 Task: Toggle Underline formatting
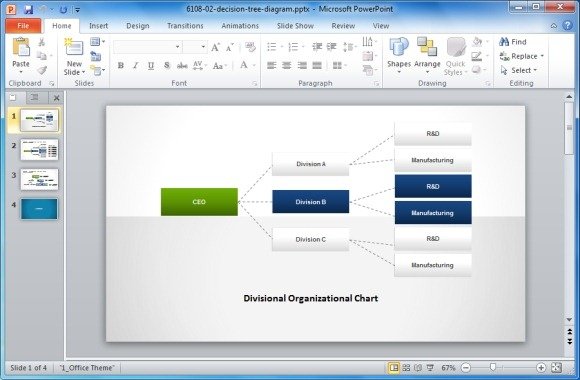click(151, 65)
